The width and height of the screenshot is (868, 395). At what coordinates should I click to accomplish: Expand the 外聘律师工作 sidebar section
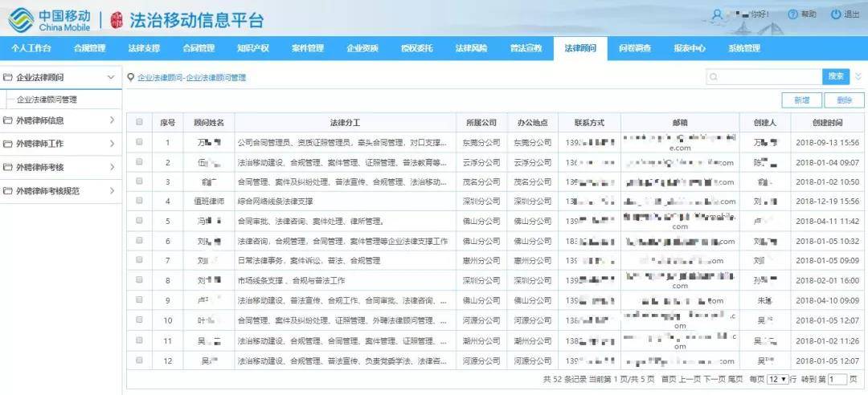tap(111, 144)
